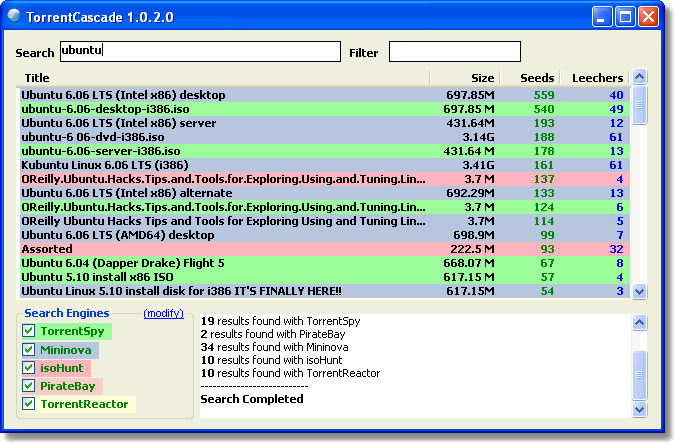Image resolution: width=677 pixels, height=445 pixels.
Task: Click the 698.9M size value
Action: coord(474,235)
